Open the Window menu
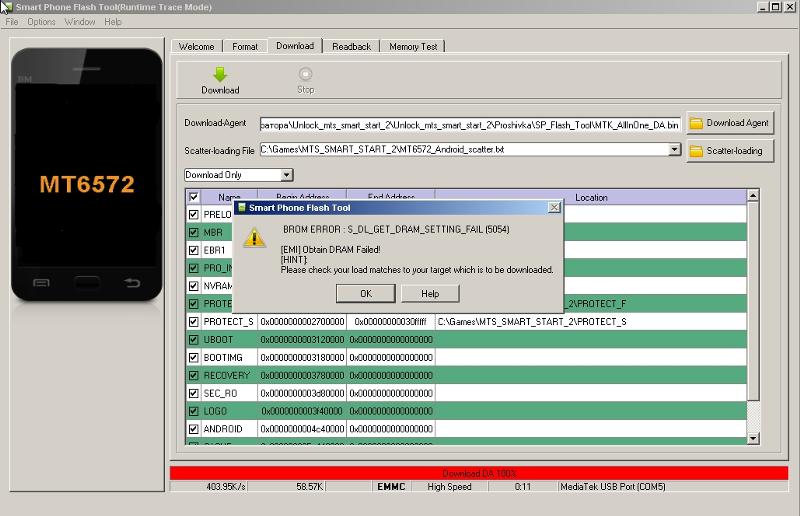This screenshot has height=516, width=800. tap(80, 22)
